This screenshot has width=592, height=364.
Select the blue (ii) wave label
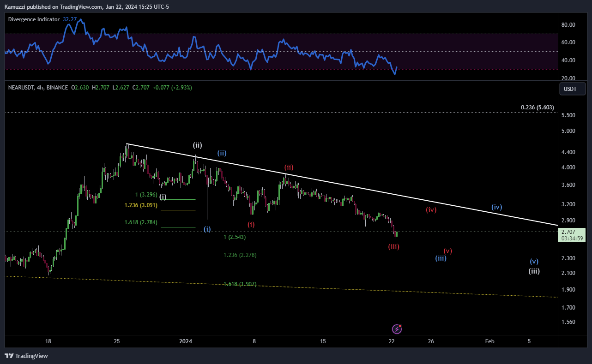pos(222,153)
